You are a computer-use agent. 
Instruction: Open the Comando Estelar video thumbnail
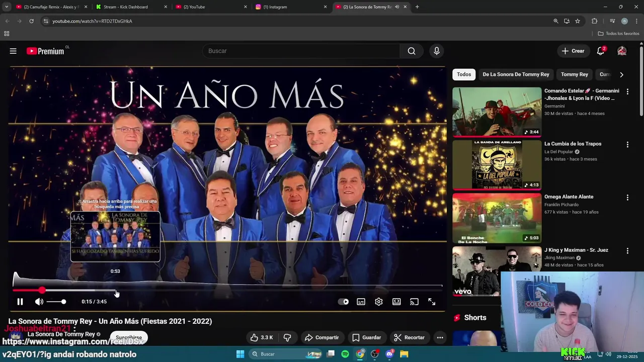(497, 112)
